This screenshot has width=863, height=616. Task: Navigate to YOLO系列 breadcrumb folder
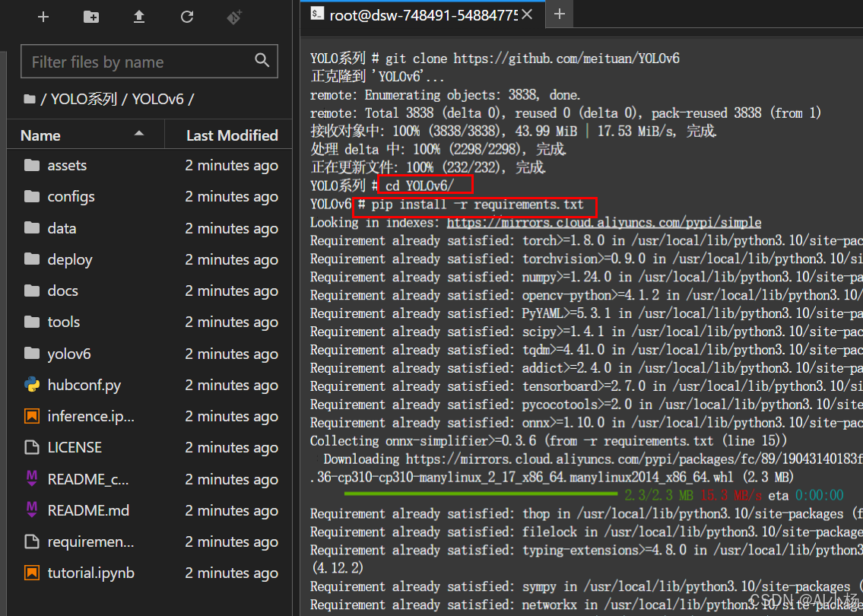[x=84, y=99]
